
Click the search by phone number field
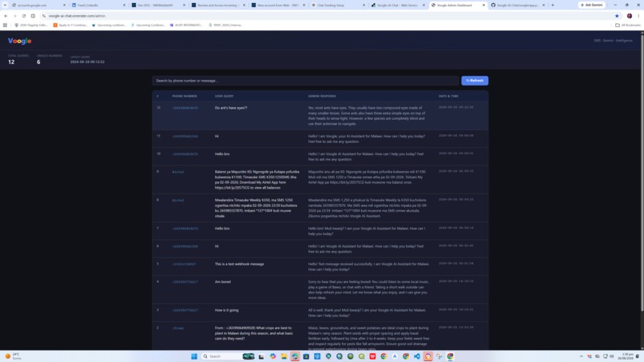[305, 81]
